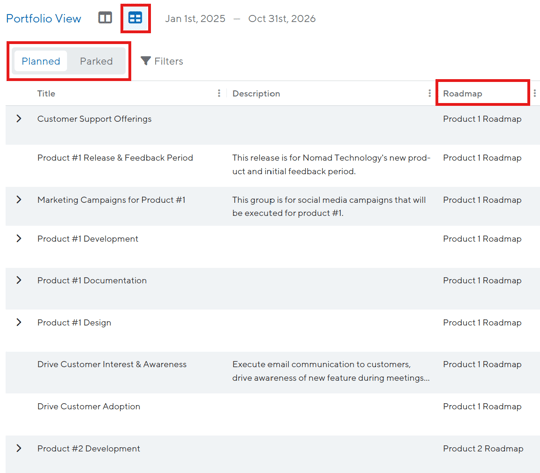The height and width of the screenshot is (473, 540).
Task: Expand the Product #1 Design row
Action: coord(19,322)
